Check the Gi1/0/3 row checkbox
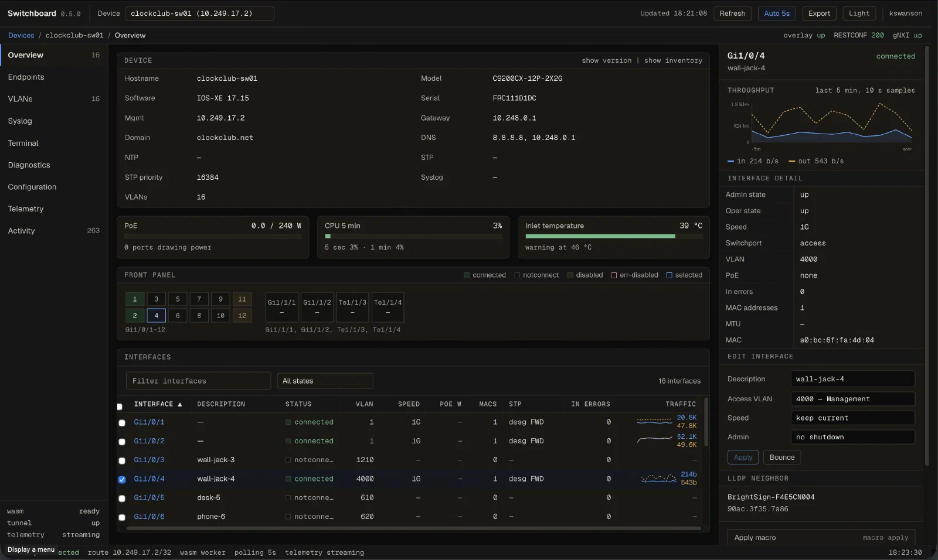 coord(122,460)
